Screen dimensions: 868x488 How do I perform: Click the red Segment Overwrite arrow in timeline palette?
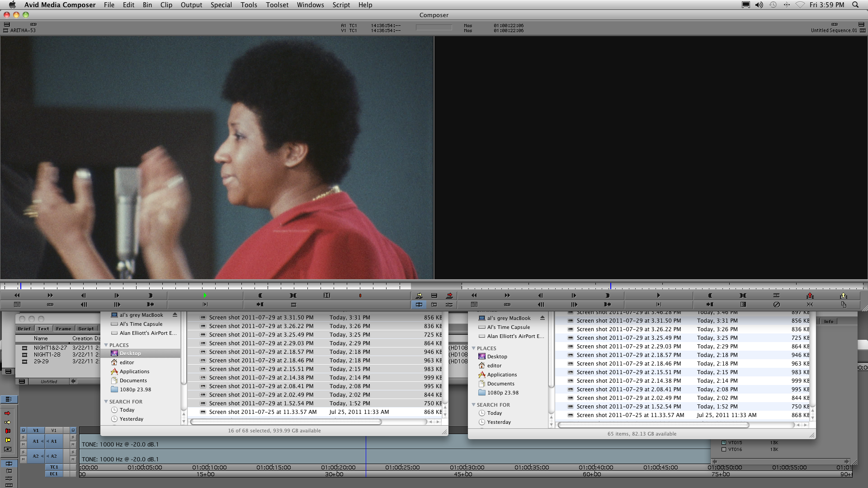7,413
